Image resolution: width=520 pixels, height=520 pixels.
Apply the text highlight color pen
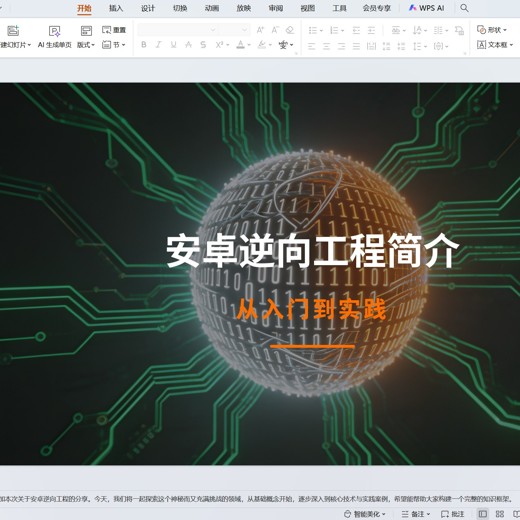pos(262,45)
